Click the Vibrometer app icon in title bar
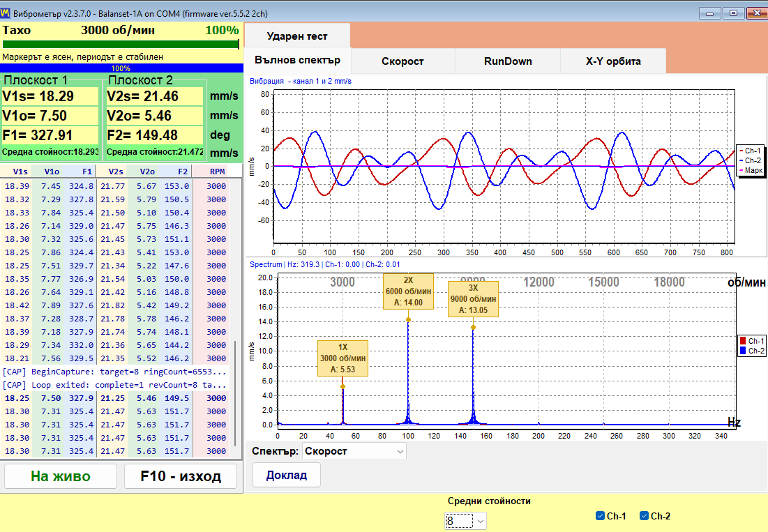Image resolution: width=768 pixels, height=532 pixels. coord(6,13)
